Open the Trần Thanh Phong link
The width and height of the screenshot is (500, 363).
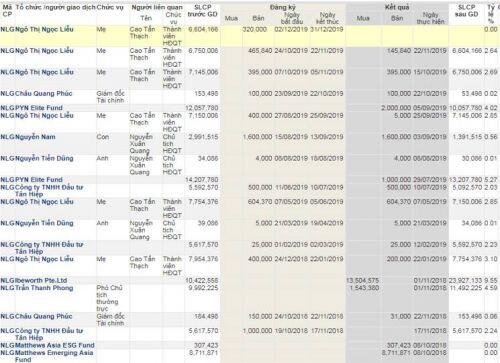click(x=44, y=288)
